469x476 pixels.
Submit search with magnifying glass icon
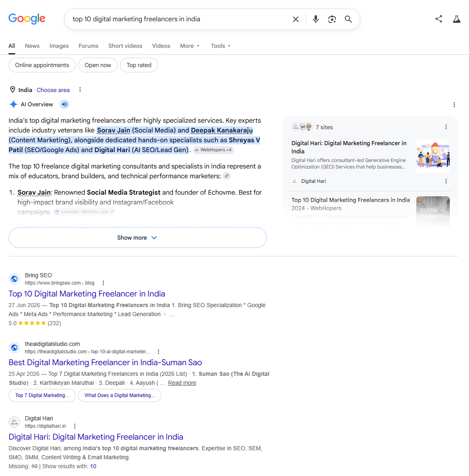(x=348, y=19)
